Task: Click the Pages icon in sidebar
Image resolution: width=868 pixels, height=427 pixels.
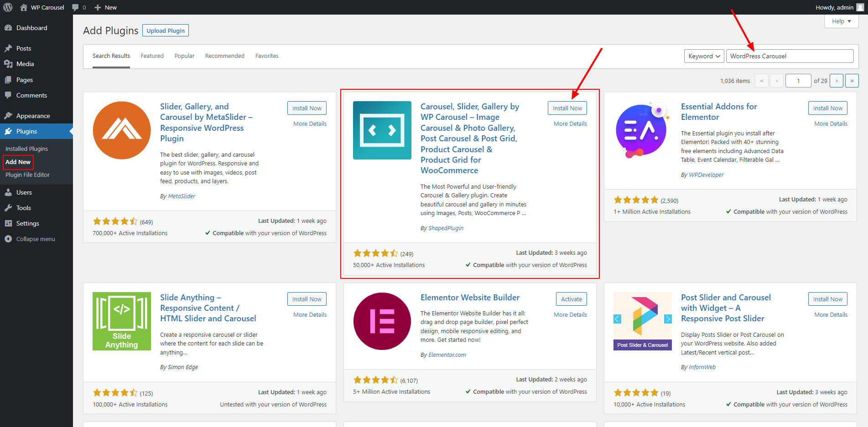Action: (8, 80)
